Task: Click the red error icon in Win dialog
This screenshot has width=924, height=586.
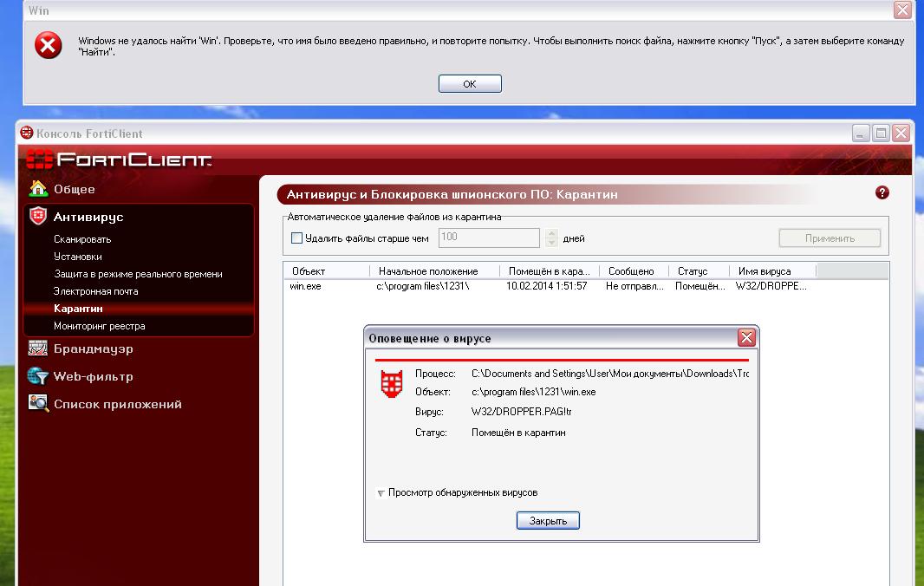Action: point(49,45)
